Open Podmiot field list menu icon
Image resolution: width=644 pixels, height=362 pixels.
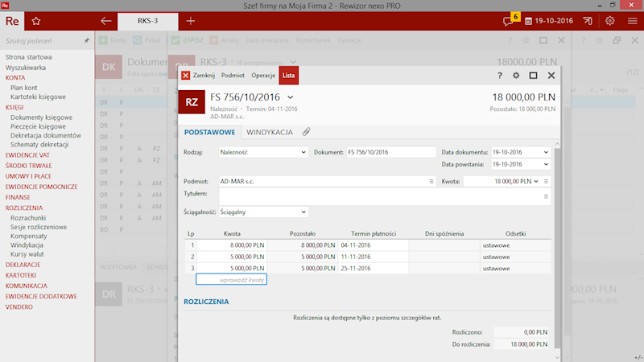431,182
